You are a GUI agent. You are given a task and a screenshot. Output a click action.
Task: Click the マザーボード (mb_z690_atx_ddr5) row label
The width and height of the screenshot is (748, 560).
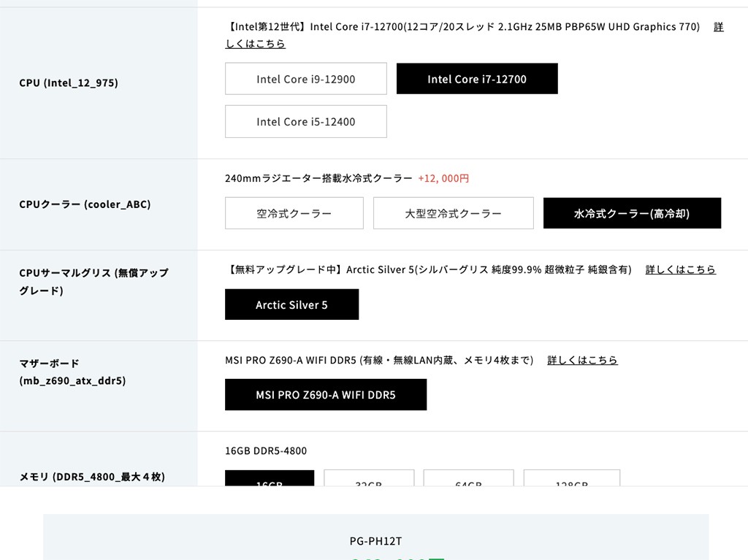72,372
